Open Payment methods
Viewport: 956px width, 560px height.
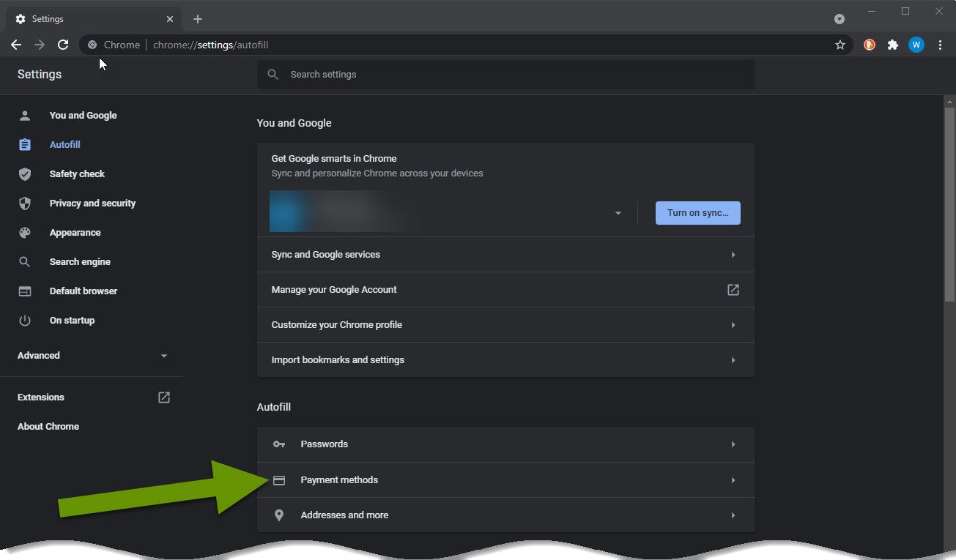click(505, 480)
